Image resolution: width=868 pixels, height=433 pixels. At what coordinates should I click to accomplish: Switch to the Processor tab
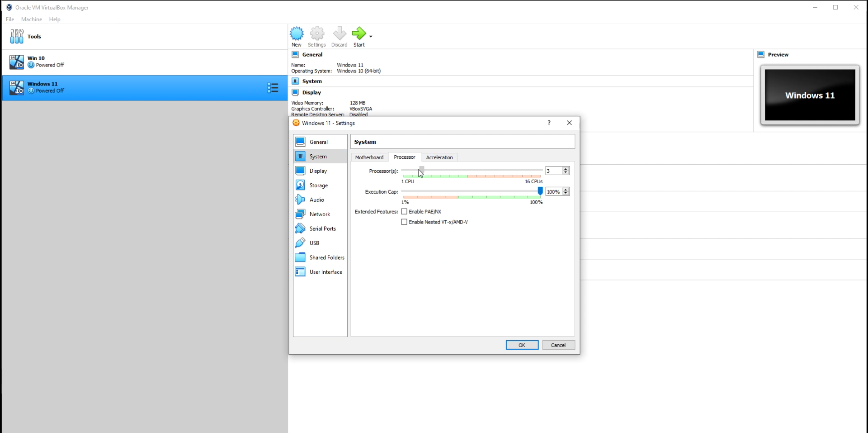tap(405, 157)
